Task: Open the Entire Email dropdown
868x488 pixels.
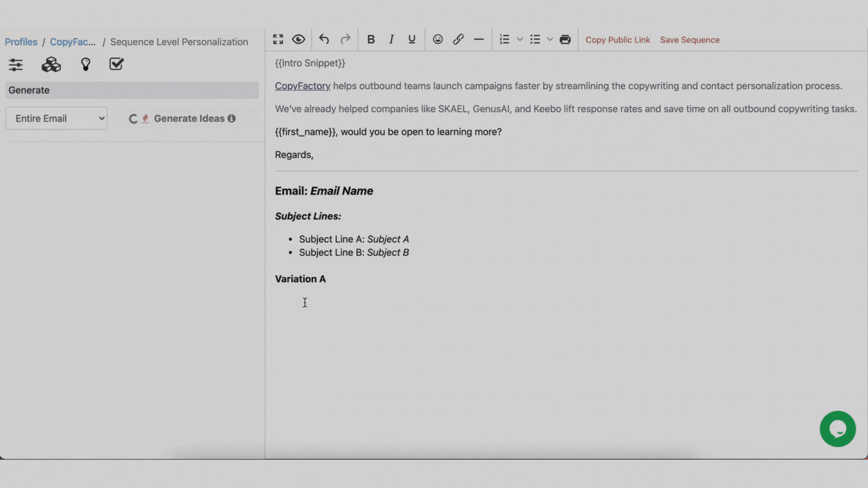Action: click(56, 118)
